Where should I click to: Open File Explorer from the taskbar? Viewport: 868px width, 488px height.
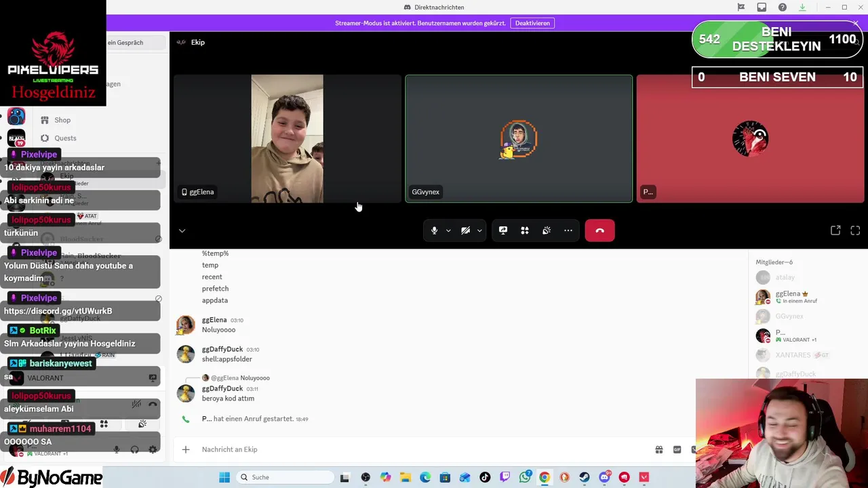click(x=405, y=477)
